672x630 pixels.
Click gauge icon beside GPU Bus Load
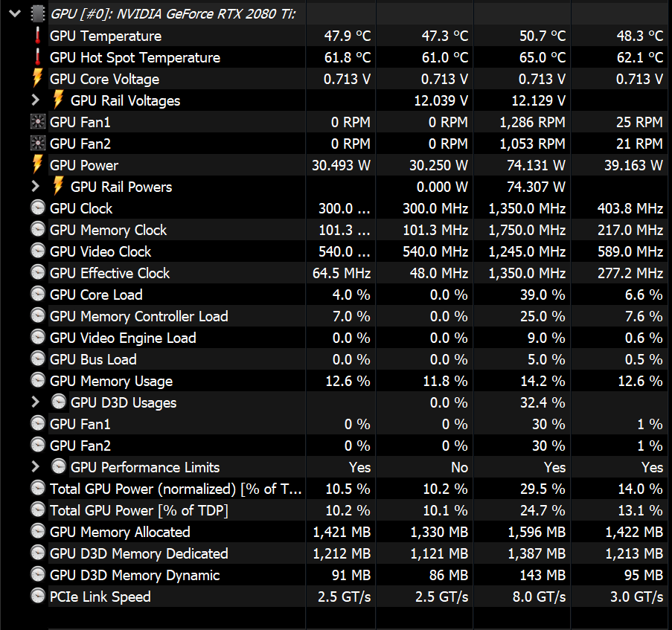pyautogui.click(x=38, y=359)
